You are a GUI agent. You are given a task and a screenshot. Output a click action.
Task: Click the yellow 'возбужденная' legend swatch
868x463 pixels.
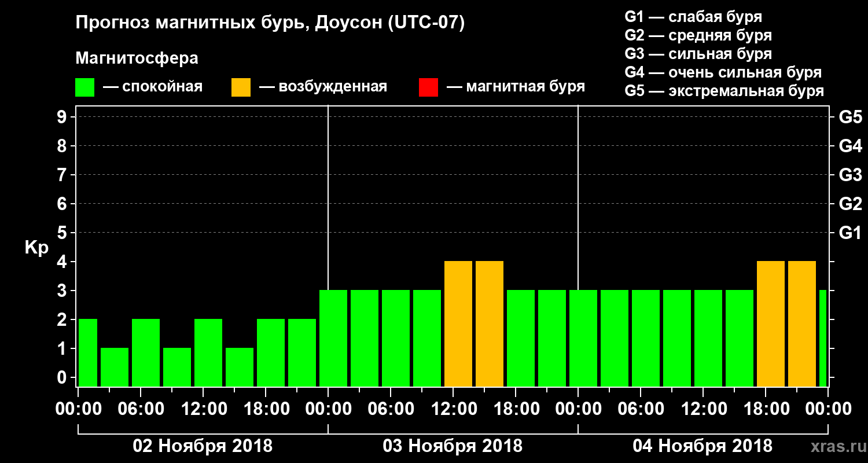pos(241,87)
